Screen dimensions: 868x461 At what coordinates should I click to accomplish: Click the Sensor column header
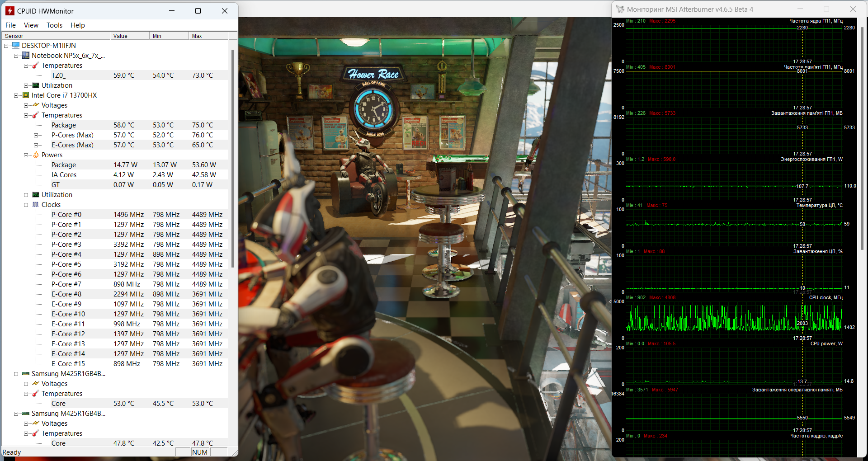tap(56, 36)
